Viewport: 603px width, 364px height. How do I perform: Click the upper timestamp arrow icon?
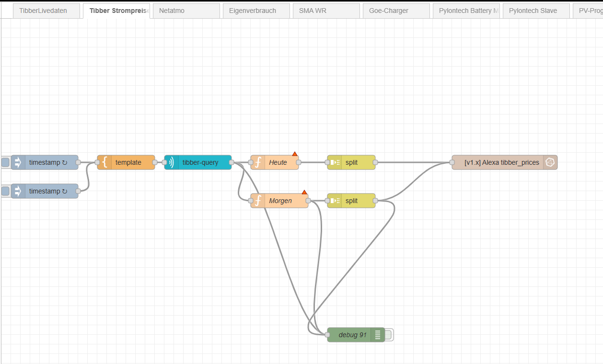point(18,162)
